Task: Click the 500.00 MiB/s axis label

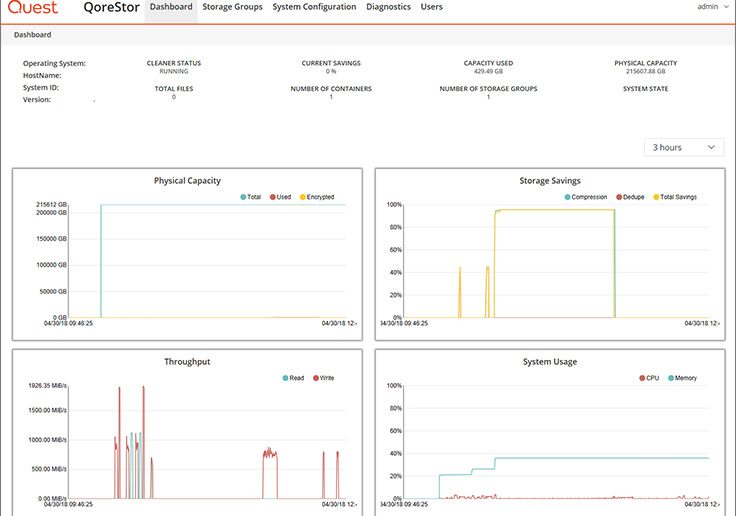Action: click(x=49, y=469)
